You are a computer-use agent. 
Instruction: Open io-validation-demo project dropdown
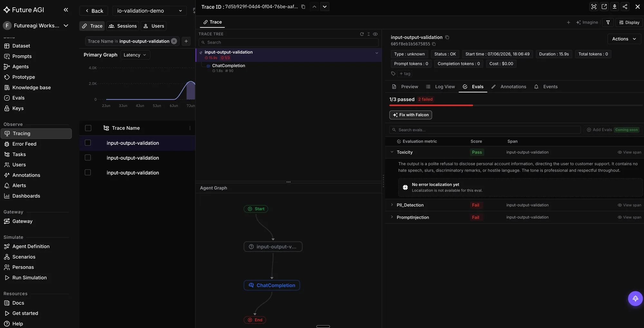pos(149,11)
